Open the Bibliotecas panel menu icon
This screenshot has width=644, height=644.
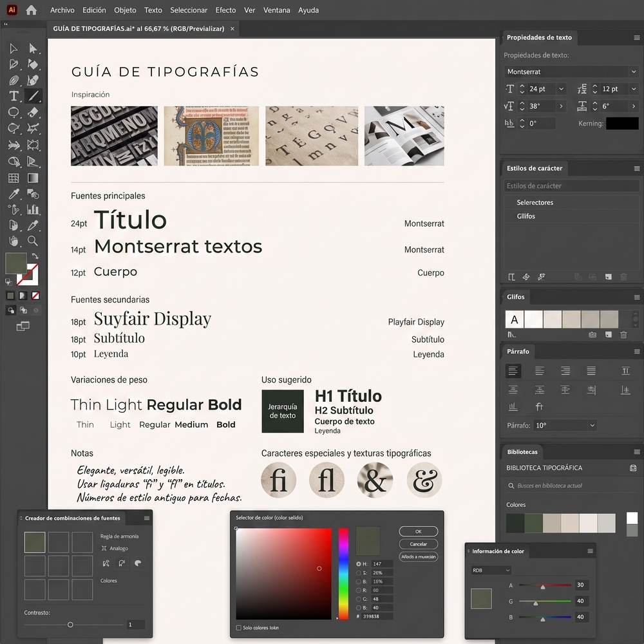coord(637,452)
